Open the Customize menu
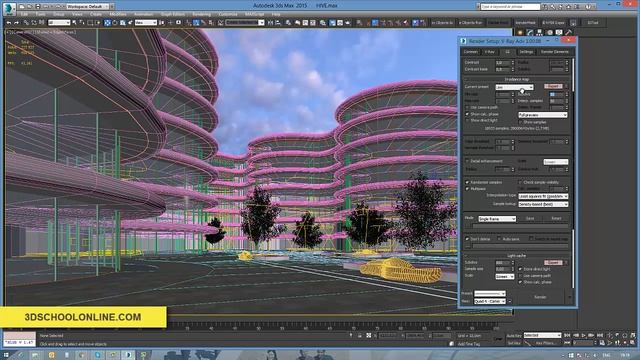 point(228,14)
